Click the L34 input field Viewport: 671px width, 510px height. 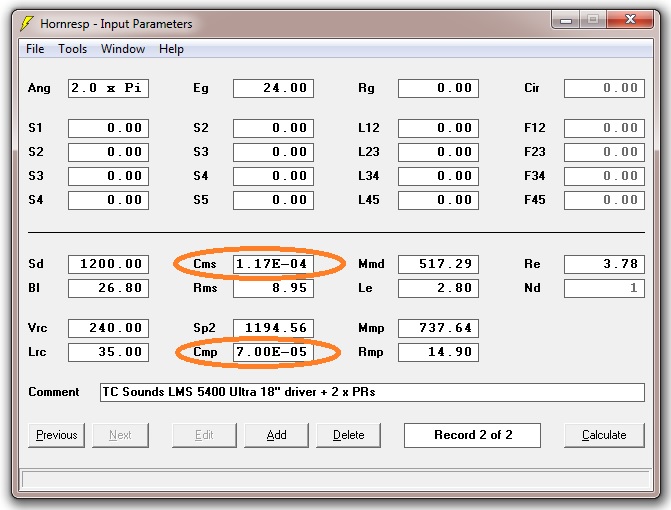pos(438,176)
